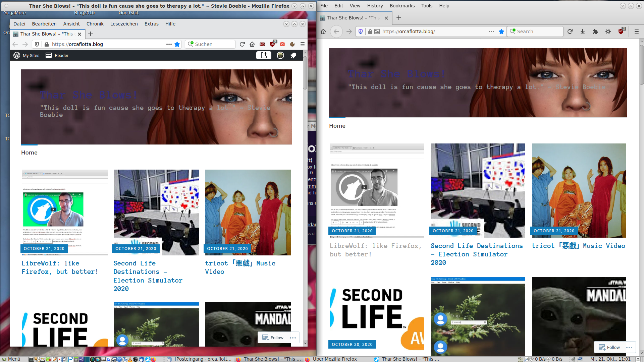Click the Follow button in the left window
Image resolution: width=644 pixels, height=362 pixels.
point(273,338)
